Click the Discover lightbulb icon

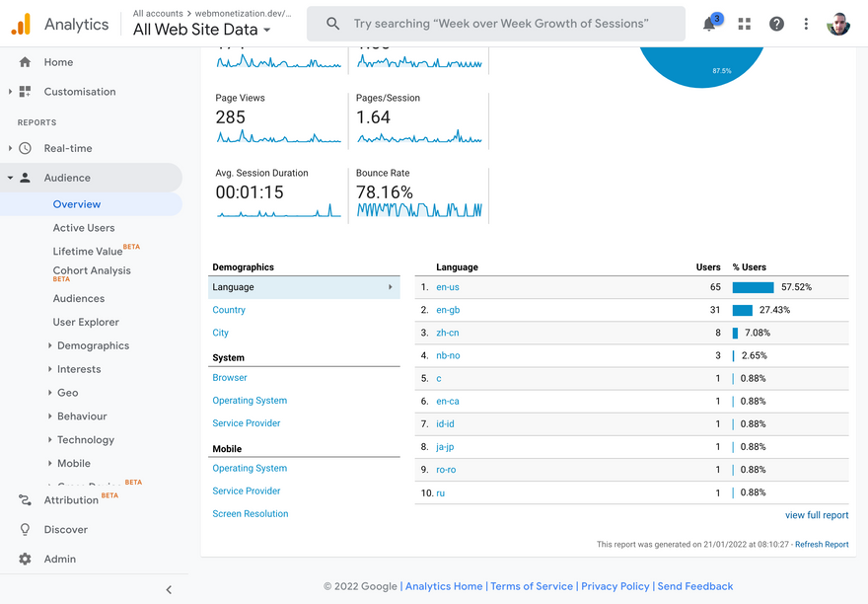[x=25, y=529]
